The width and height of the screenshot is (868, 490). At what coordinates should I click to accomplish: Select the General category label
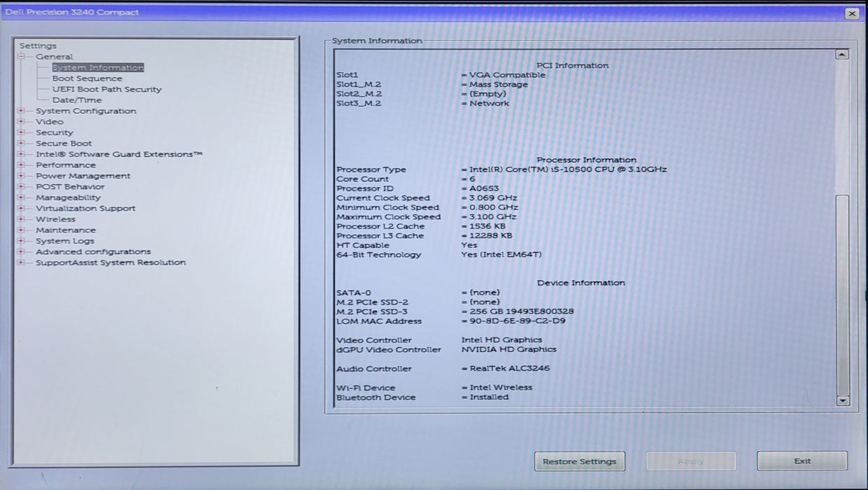coord(54,57)
